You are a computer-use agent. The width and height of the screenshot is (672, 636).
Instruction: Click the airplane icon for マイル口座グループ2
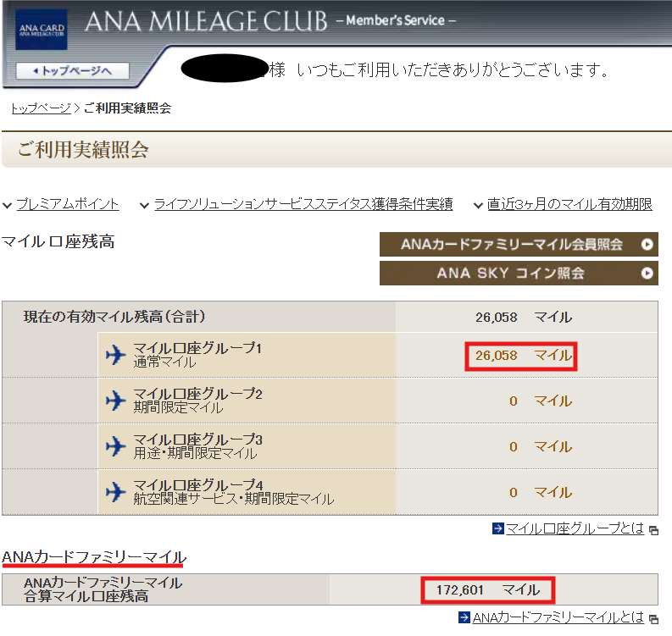(x=116, y=401)
